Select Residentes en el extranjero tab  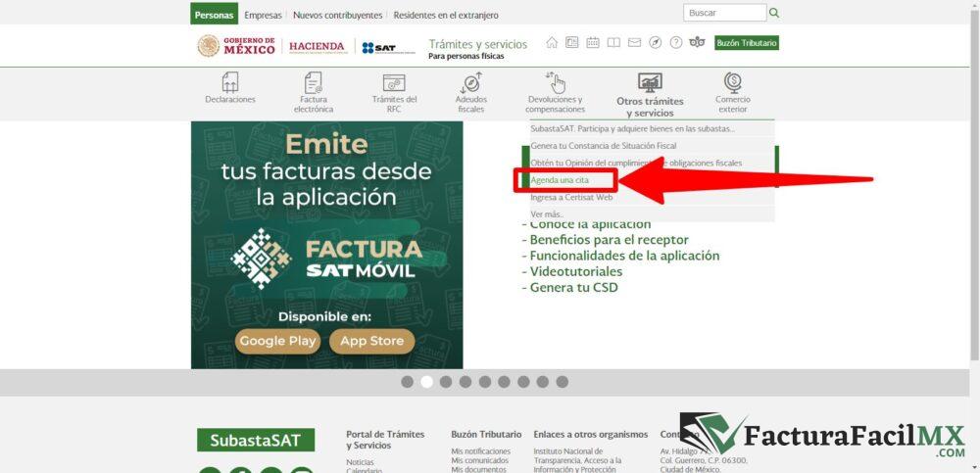pyautogui.click(x=446, y=15)
